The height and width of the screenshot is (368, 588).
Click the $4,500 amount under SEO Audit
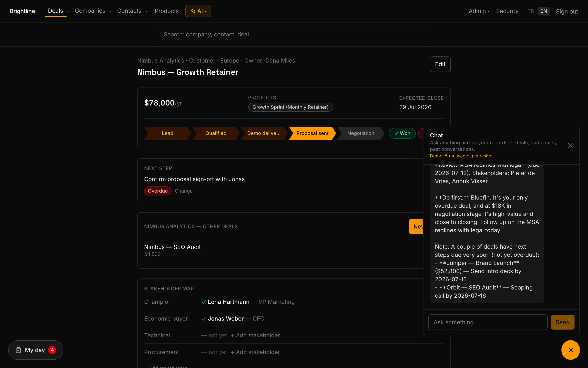(152, 254)
